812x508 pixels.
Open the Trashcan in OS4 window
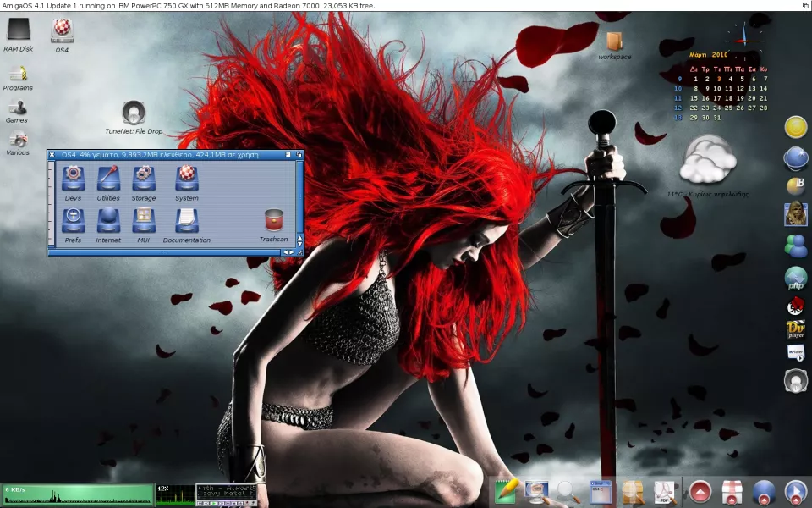[273, 221]
